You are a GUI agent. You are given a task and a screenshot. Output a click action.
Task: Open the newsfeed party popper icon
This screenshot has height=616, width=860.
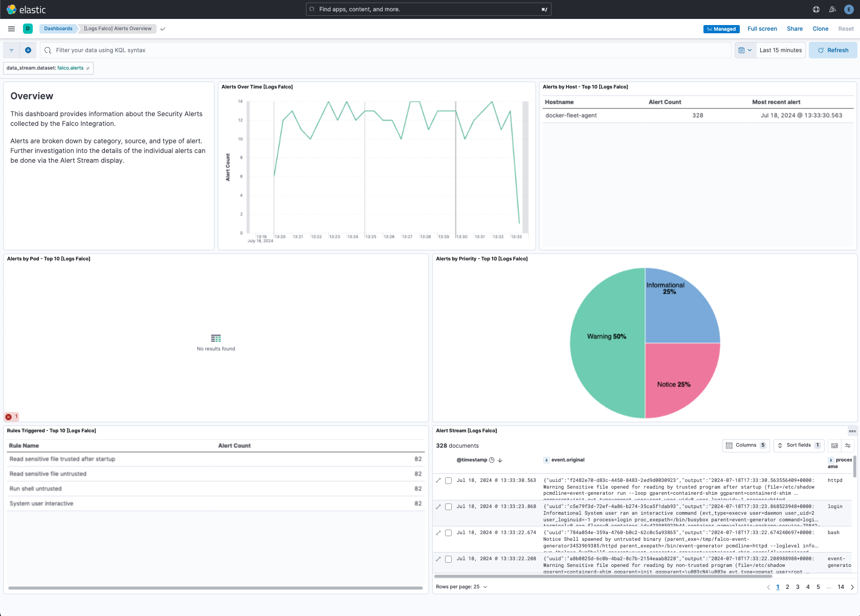832,9
